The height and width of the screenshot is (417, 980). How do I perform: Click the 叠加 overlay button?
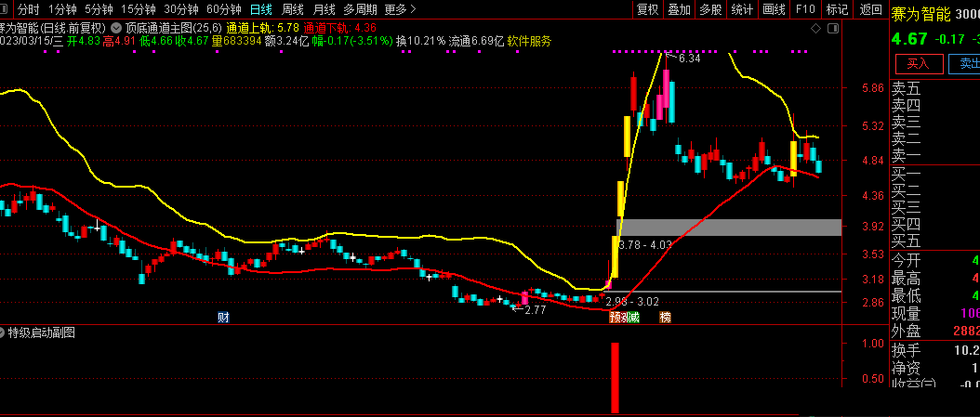680,9
